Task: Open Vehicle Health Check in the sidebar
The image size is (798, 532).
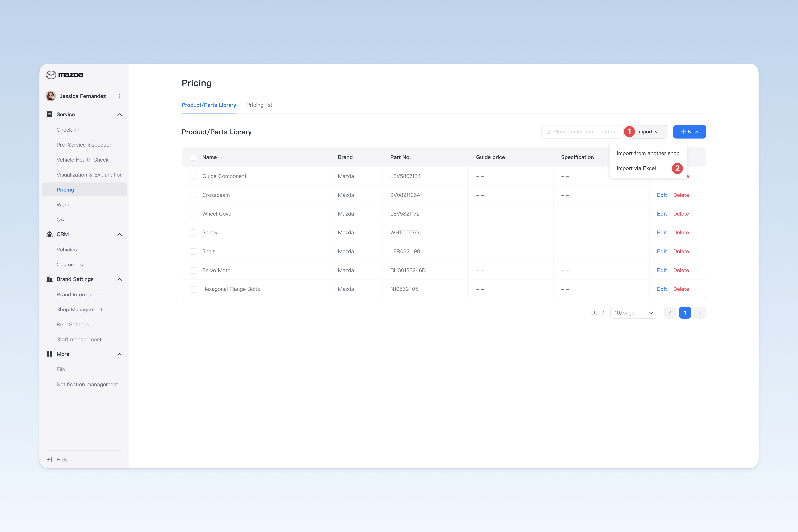Action: pos(82,160)
